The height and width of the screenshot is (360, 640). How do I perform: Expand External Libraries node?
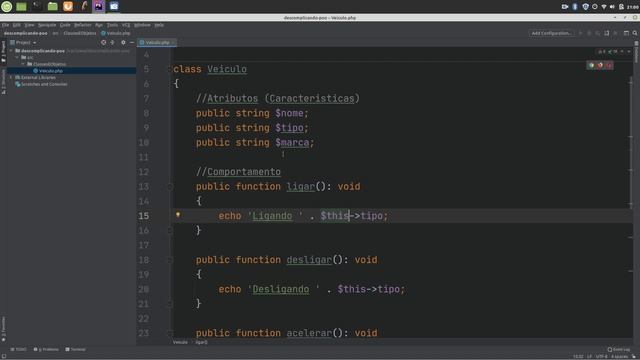pyautogui.click(x=11, y=78)
